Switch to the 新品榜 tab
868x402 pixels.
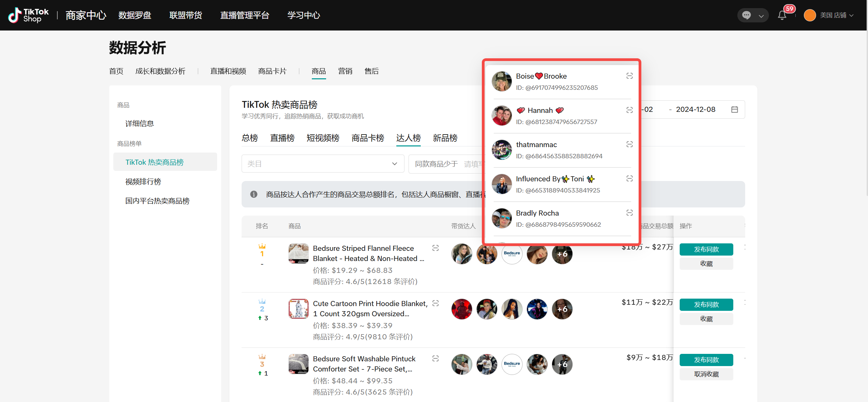[445, 138]
